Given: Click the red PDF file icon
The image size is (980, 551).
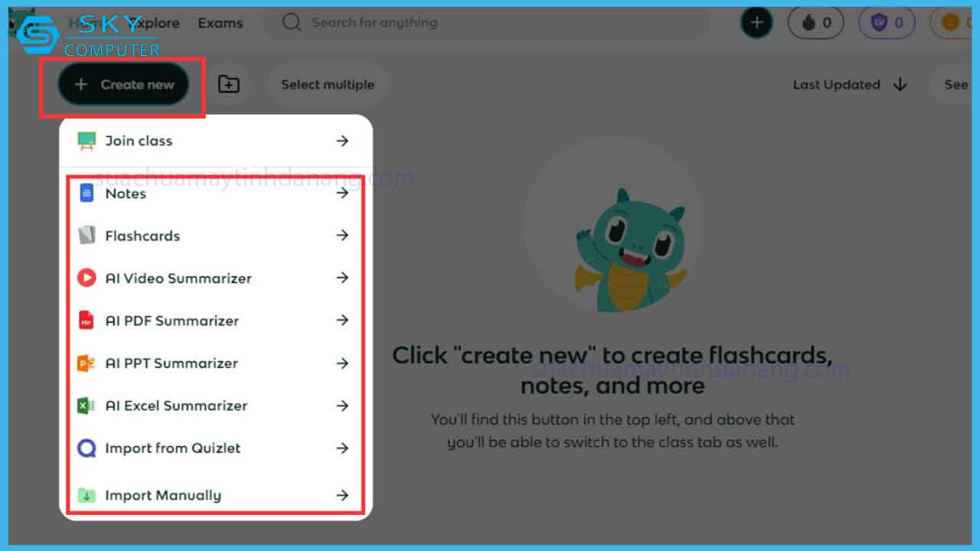Looking at the screenshot, I should click(x=87, y=321).
